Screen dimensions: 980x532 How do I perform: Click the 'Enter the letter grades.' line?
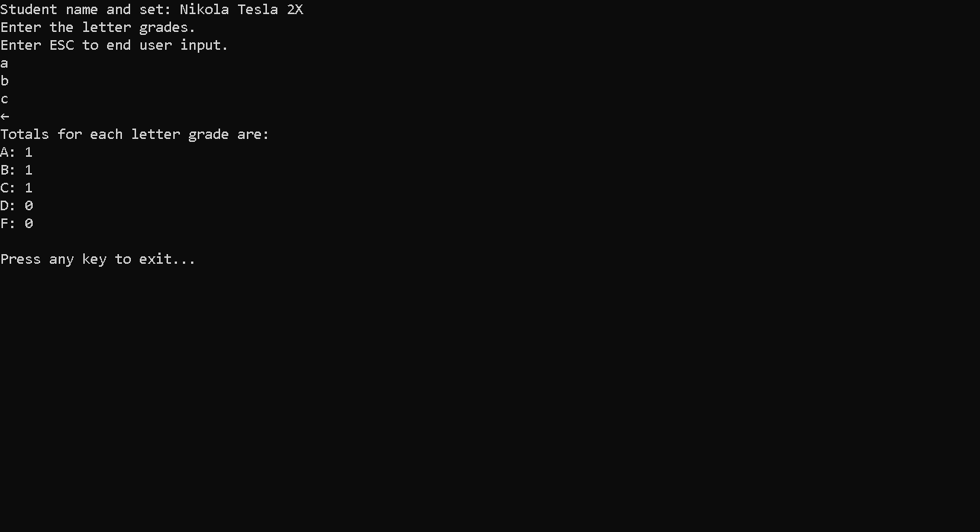[98, 27]
